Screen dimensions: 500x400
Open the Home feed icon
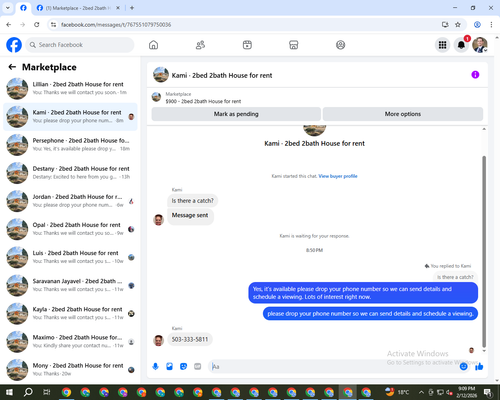[x=153, y=45]
